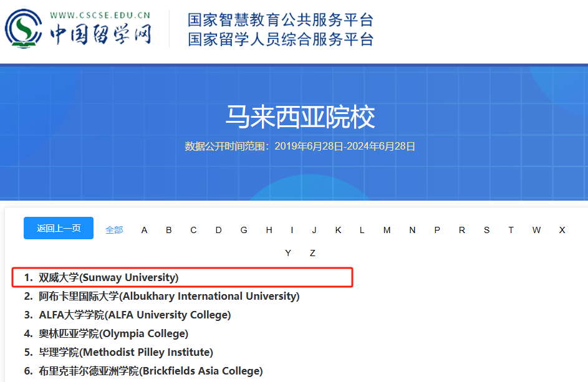
Task: Select the 全部 filter option
Action: 114,229
